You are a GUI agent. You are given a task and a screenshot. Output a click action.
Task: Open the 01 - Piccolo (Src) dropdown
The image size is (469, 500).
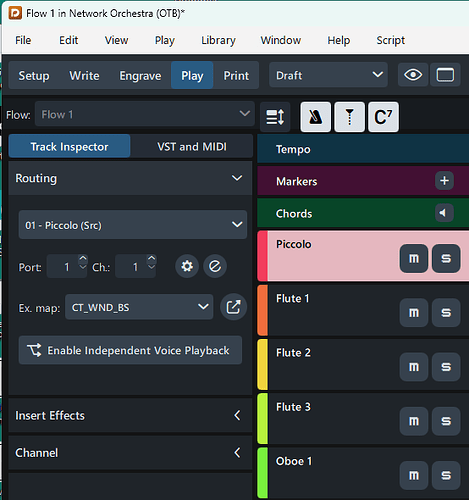coord(133,225)
